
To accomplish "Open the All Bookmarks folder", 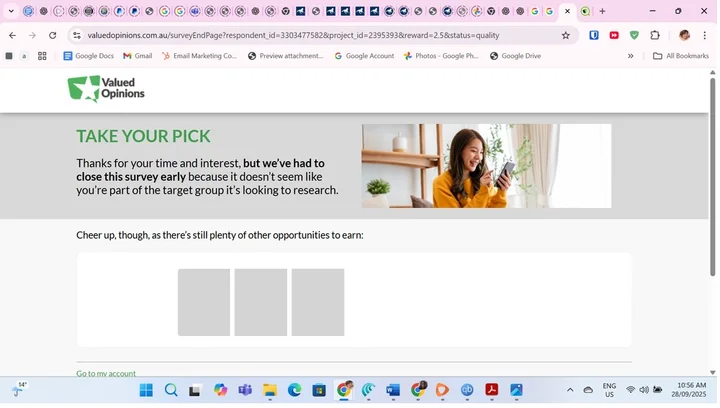I will point(680,56).
